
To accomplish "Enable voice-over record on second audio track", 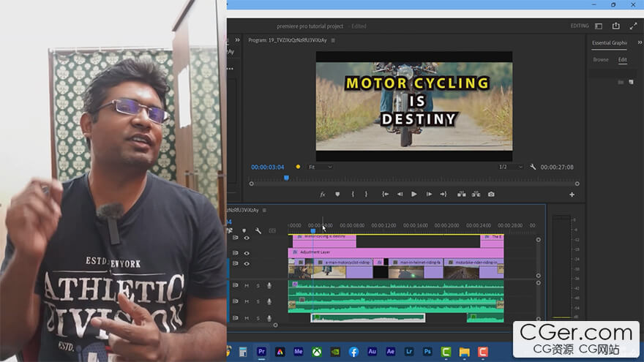I will 269,301.
